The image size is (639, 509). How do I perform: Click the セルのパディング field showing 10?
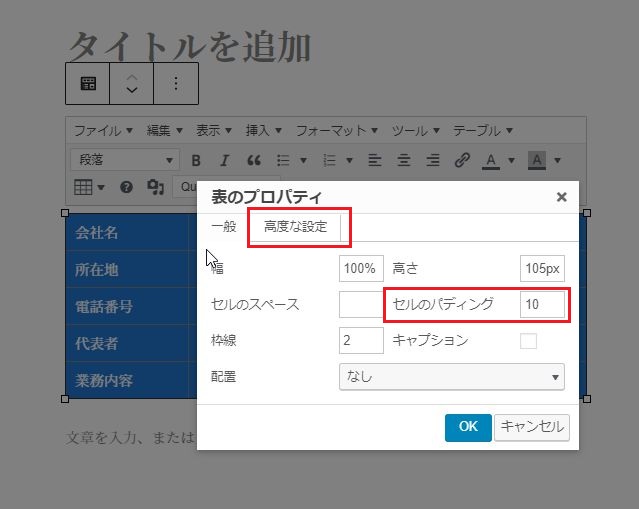click(x=542, y=304)
